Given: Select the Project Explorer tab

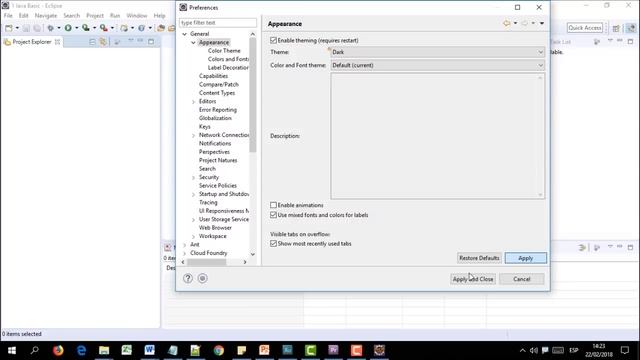Looking at the screenshot, I should pyautogui.click(x=32, y=42).
